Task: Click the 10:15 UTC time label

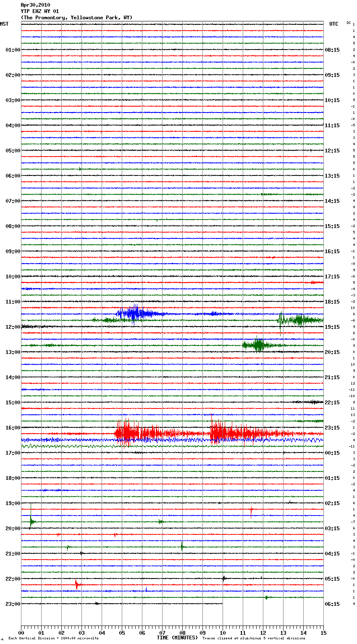Action: [332, 100]
